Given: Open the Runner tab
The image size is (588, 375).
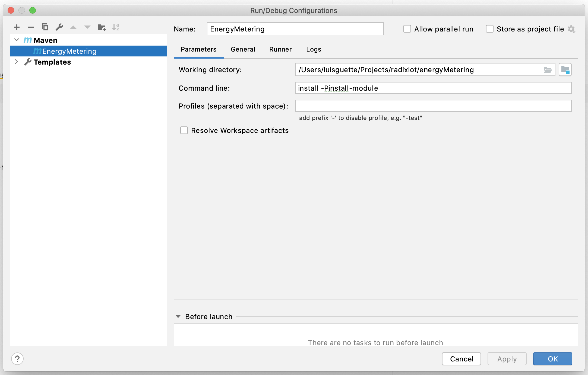Looking at the screenshot, I should click(280, 49).
